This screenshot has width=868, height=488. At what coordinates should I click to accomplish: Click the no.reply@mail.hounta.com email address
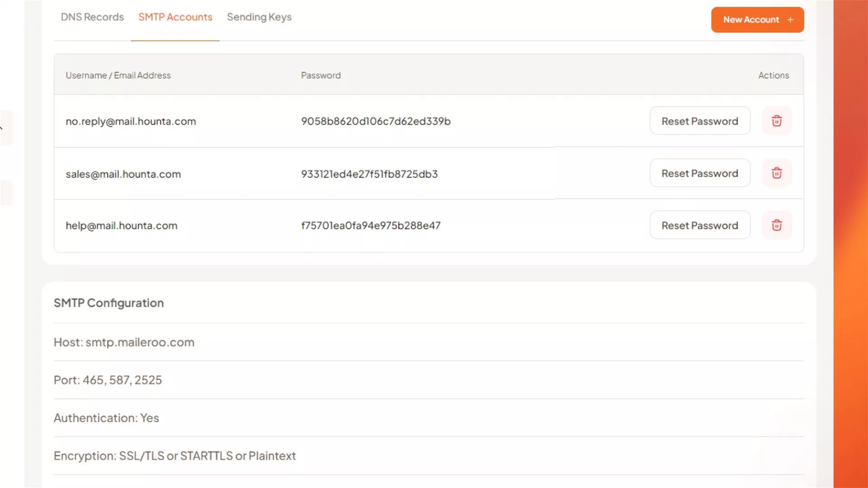point(131,122)
